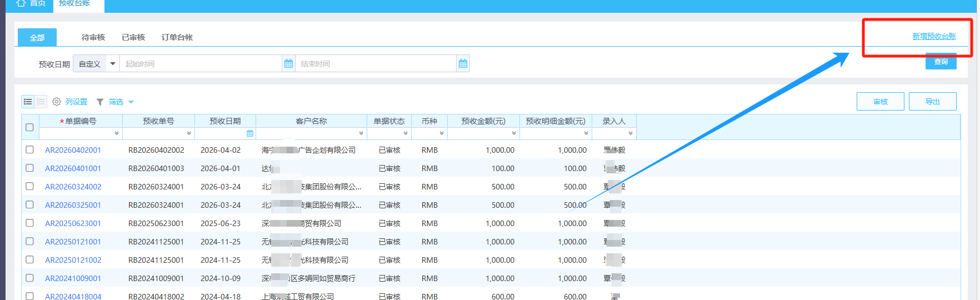Sort by 客户名称 column header
The height and width of the screenshot is (300, 980).
pyautogui.click(x=311, y=121)
